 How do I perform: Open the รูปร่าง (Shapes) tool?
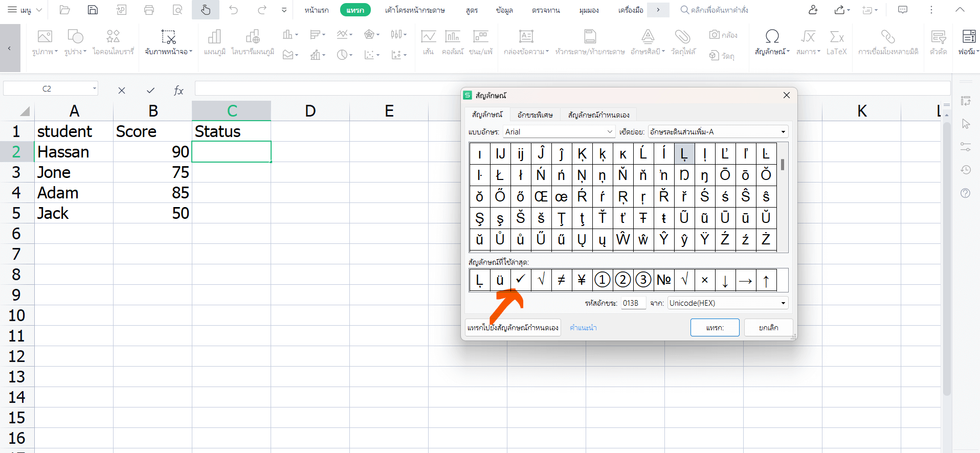tap(75, 42)
